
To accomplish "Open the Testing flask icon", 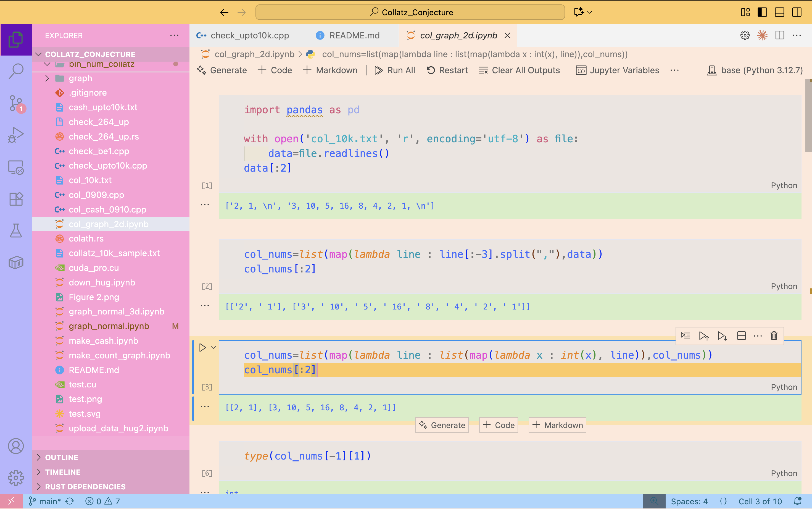I will [x=16, y=231].
